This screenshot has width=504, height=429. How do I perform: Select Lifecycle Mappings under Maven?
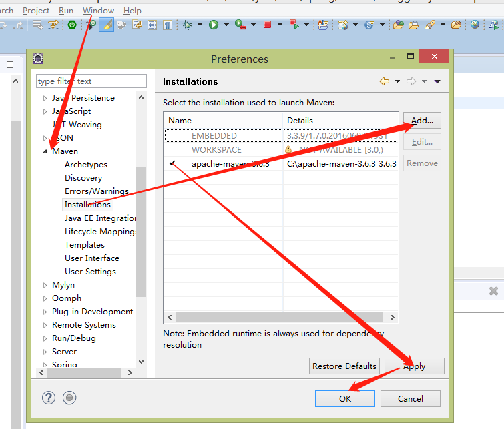(99, 232)
